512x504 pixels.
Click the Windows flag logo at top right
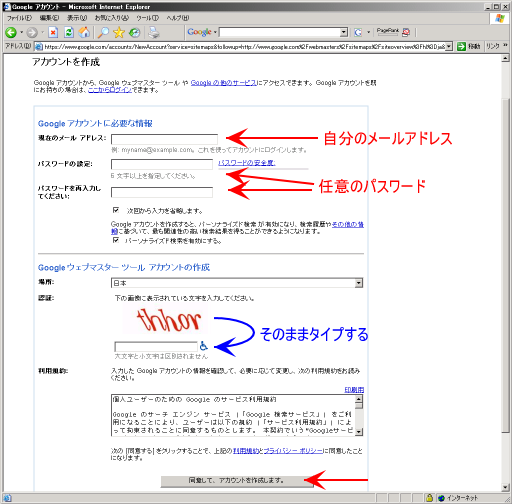point(500,18)
